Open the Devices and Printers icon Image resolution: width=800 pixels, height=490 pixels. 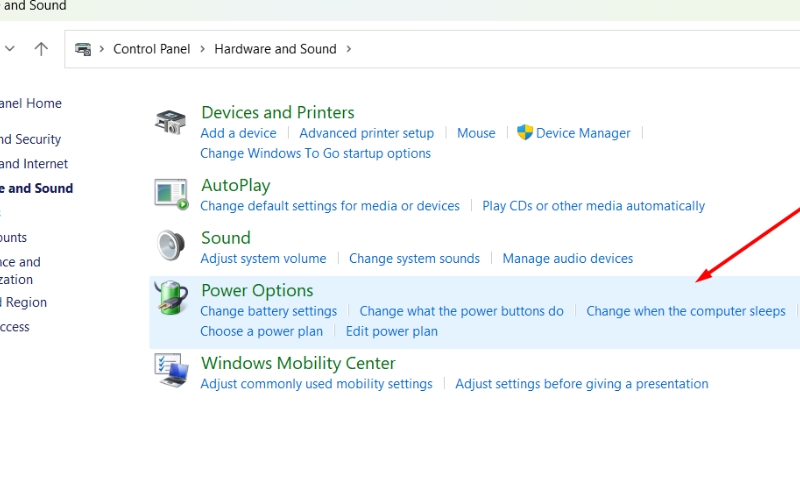click(x=171, y=122)
